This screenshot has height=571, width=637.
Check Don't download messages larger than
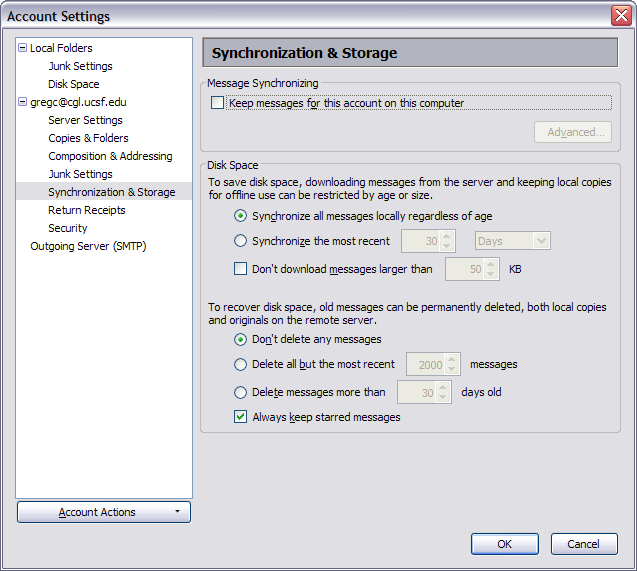click(x=240, y=269)
